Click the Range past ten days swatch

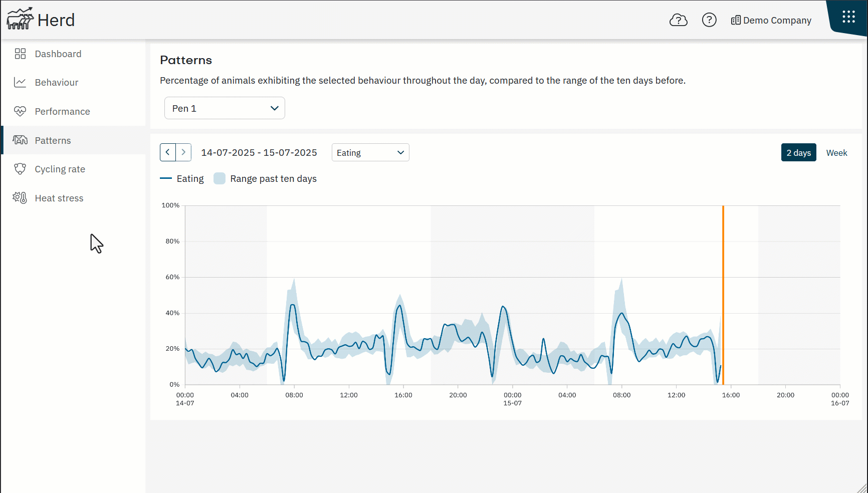220,178
